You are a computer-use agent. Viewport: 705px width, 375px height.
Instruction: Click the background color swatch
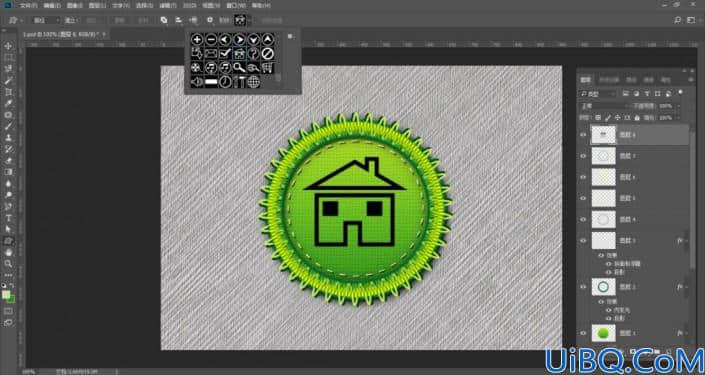point(11,299)
